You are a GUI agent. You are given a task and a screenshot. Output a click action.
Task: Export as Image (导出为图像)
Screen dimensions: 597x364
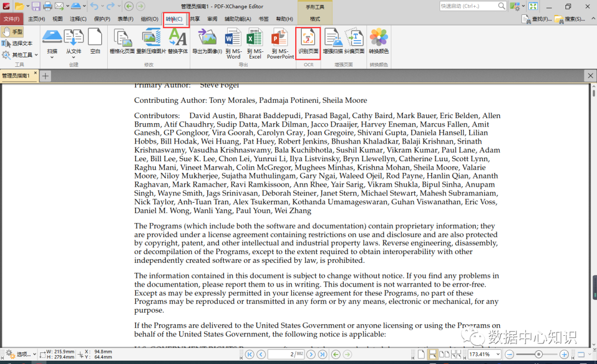tap(207, 41)
